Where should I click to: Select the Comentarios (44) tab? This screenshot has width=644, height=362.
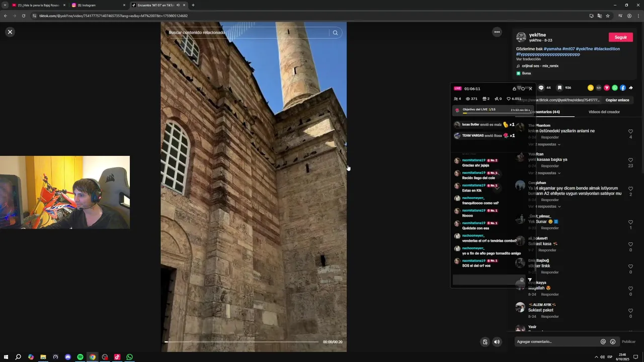pos(545,112)
